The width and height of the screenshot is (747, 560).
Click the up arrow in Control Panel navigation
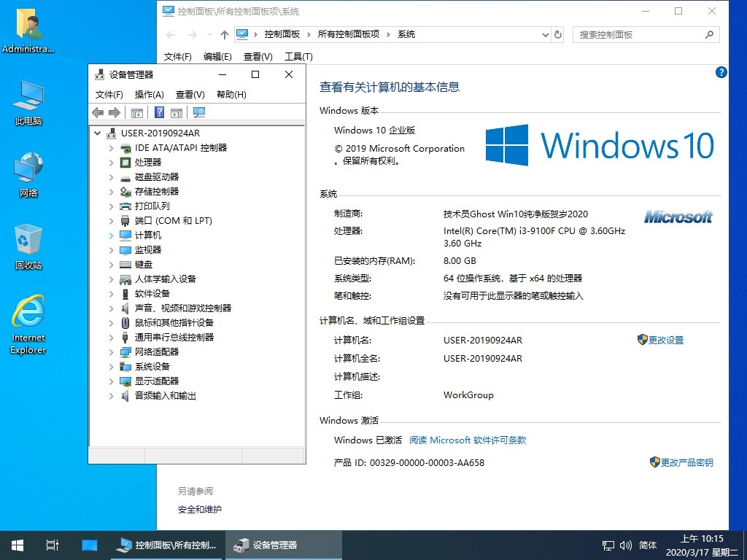(225, 34)
